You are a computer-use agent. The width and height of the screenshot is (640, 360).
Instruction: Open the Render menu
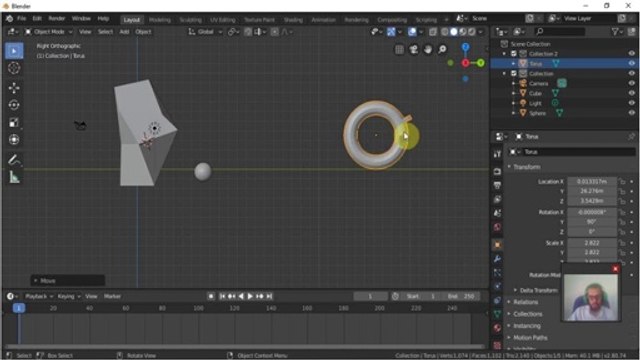[x=57, y=19]
